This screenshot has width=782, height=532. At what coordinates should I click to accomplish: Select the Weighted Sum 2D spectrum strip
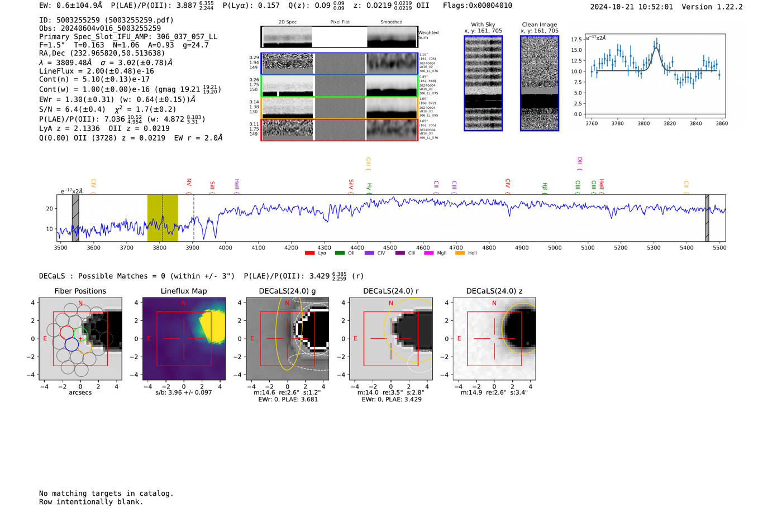click(x=339, y=37)
